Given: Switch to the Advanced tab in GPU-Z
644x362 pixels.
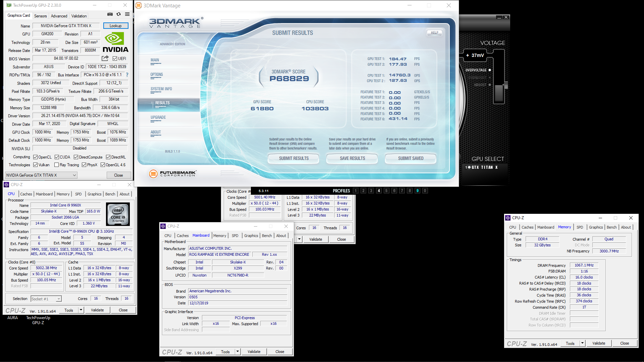Looking at the screenshot, I should tap(59, 16).
